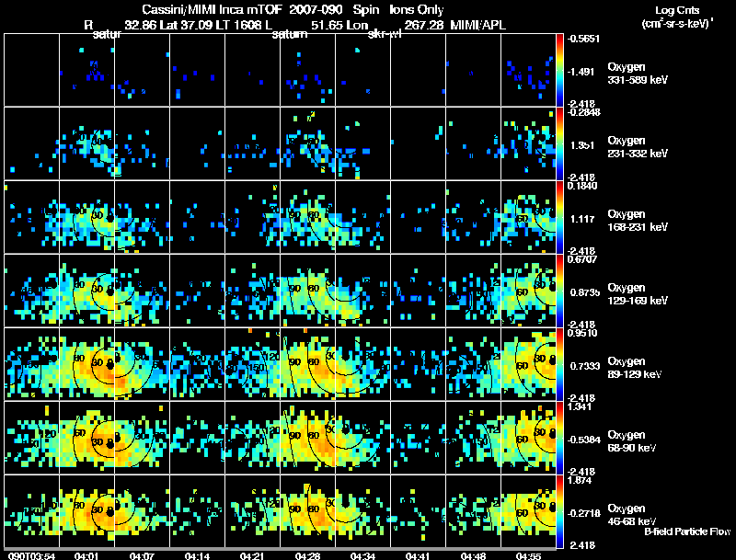736x560 pixels.
Task: Open the Oxygen 46-68 keV image at 04:41
Action: click(418, 511)
